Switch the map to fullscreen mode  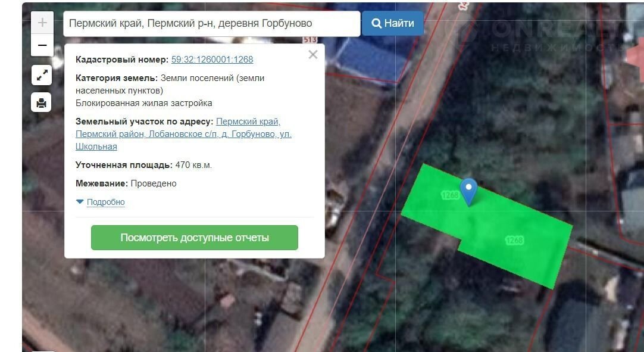[x=42, y=76]
